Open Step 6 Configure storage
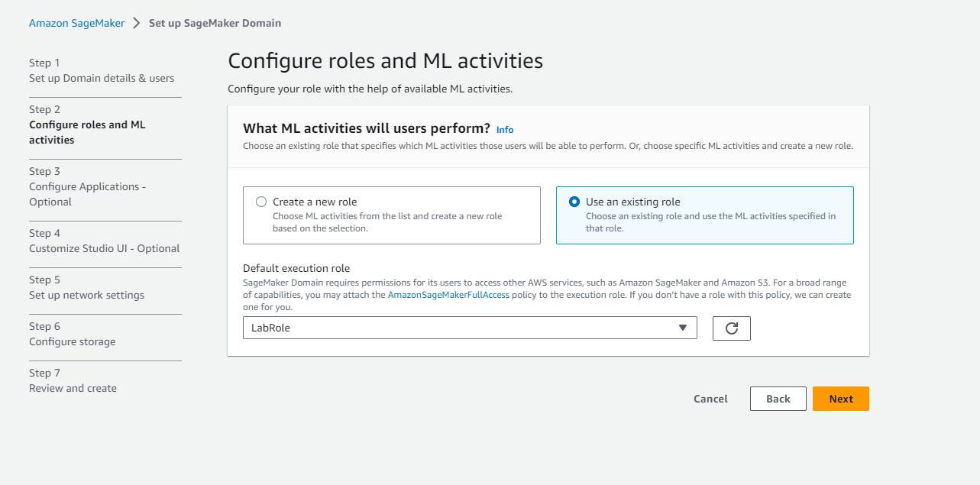 (73, 334)
